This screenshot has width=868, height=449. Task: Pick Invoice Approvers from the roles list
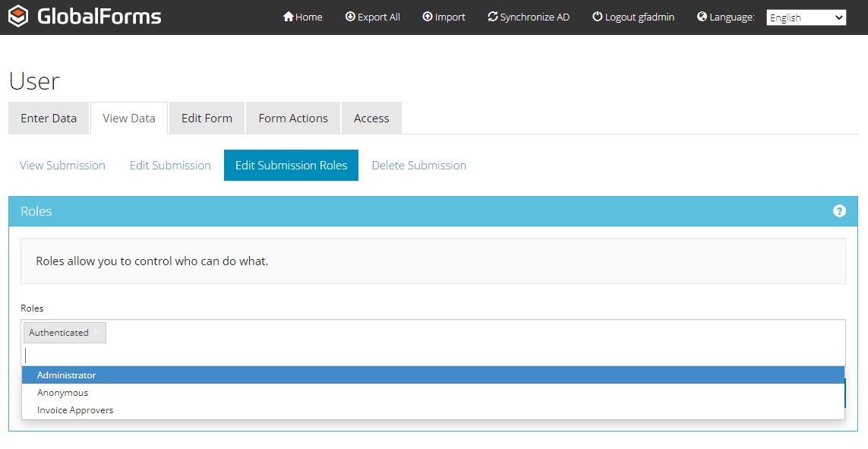[75, 410]
